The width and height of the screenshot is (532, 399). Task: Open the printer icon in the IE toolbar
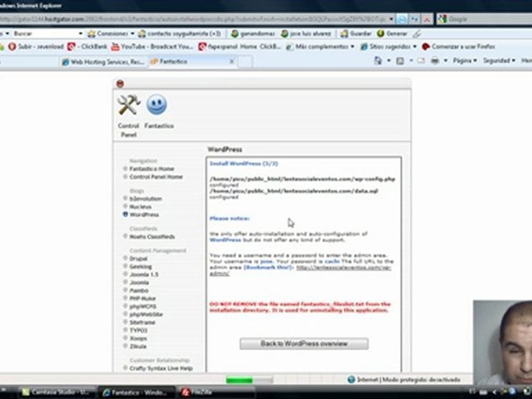(x=435, y=61)
